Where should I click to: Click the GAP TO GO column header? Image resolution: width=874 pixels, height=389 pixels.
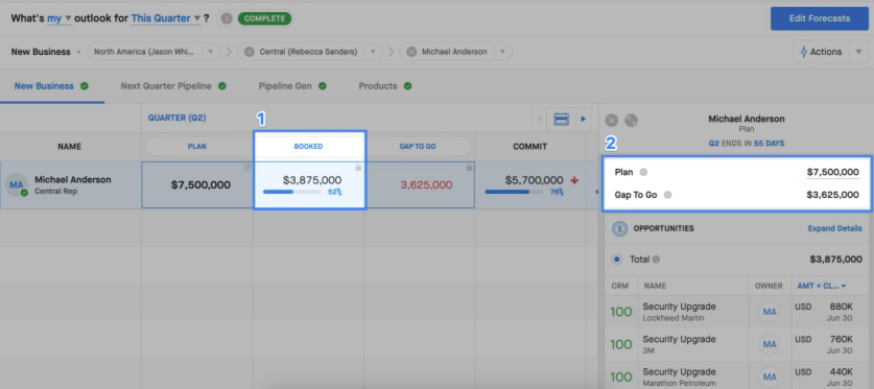[x=417, y=147]
